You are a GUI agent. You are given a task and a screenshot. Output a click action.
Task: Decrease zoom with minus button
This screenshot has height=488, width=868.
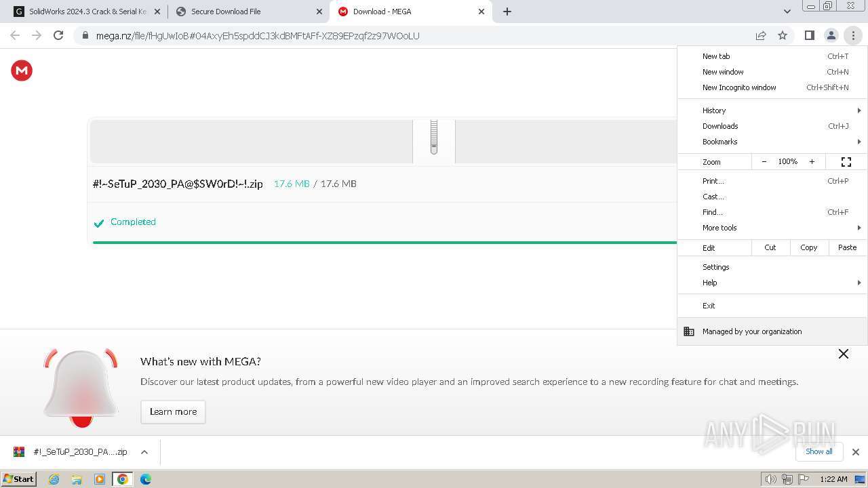(764, 161)
